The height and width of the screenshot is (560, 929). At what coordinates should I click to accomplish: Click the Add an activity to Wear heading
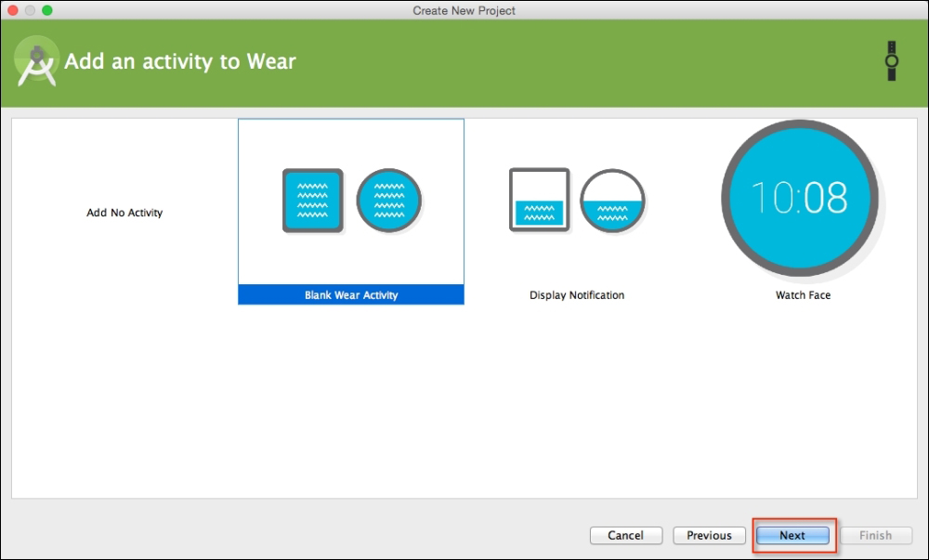[x=180, y=62]
